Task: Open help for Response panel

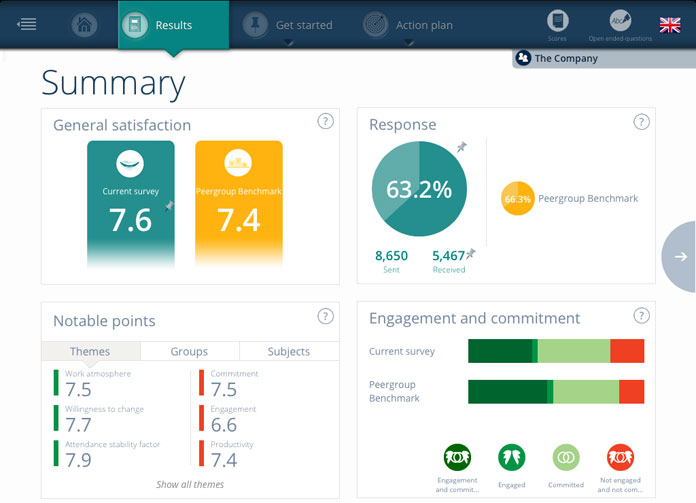Action: (x=641, y=121)
